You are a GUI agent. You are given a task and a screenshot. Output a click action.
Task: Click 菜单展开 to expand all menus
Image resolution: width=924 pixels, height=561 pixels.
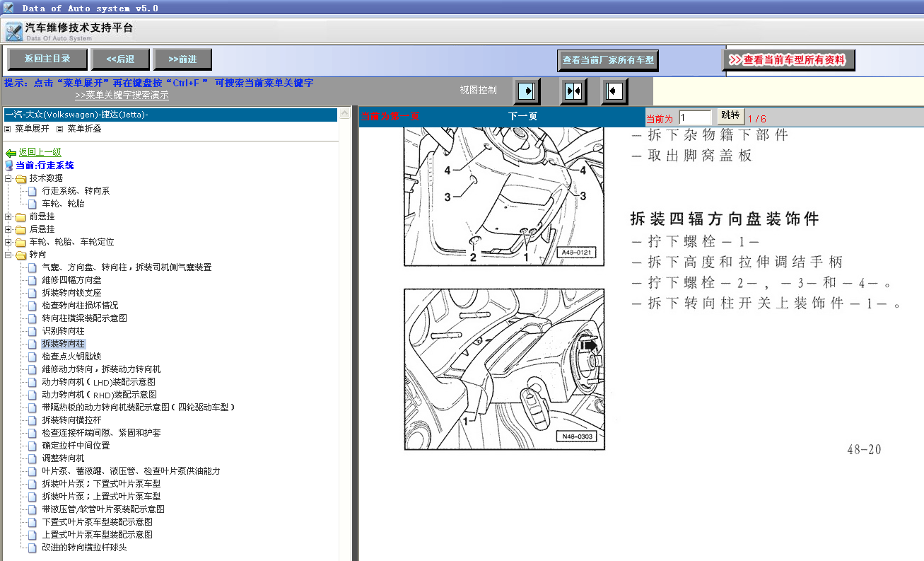click(33, 129)
